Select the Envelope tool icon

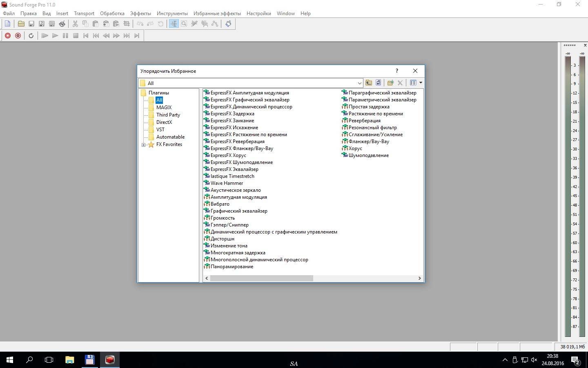pyautogui.click(x=215, y=24)
